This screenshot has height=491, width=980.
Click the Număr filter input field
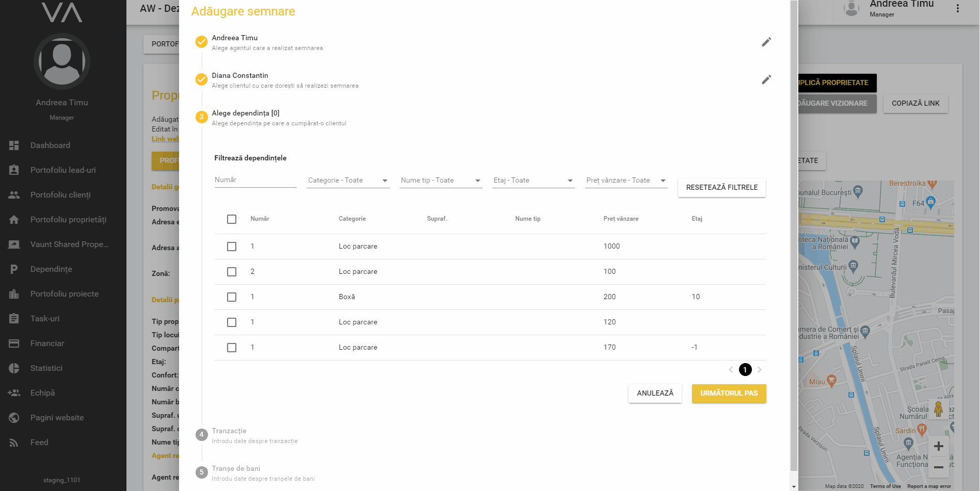click(255, 180)
